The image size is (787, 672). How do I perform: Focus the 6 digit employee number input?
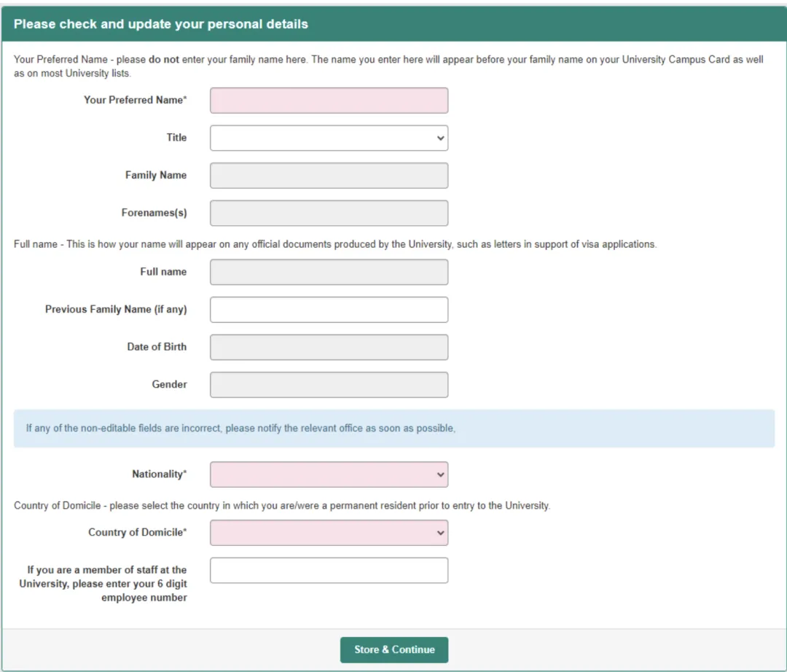point(329,571)
